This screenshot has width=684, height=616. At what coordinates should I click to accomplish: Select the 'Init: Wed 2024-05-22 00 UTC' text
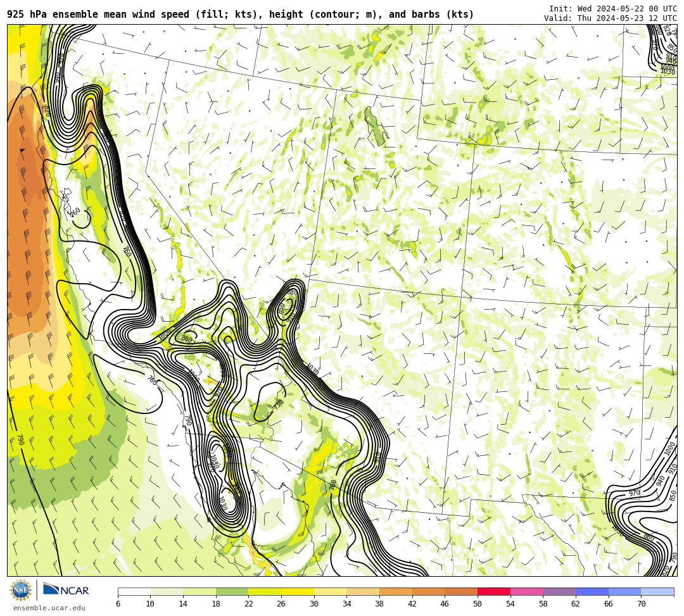613,8
